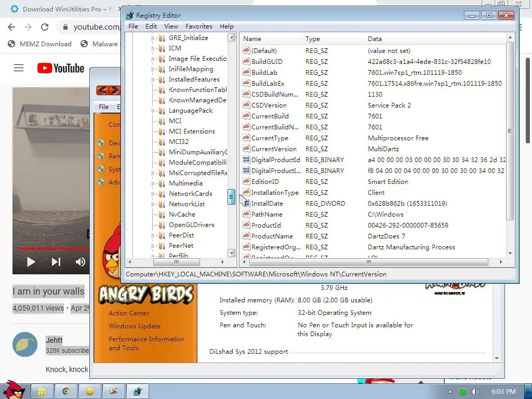
Task: Expand the LanguagePack registry key
Action: [153, 111]
